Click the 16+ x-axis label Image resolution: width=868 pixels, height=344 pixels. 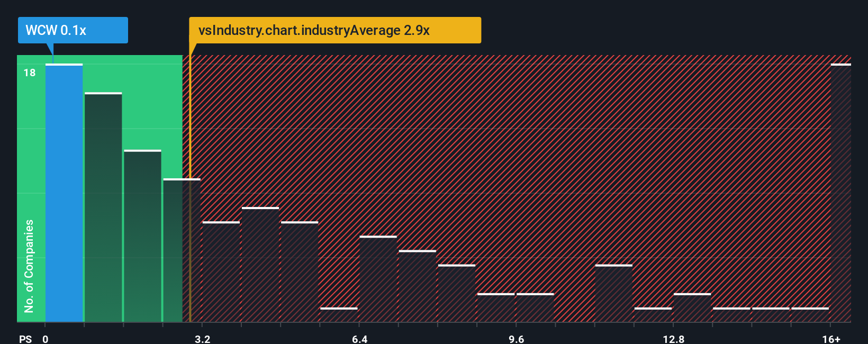pyautogui.click(x=831, y=339)
